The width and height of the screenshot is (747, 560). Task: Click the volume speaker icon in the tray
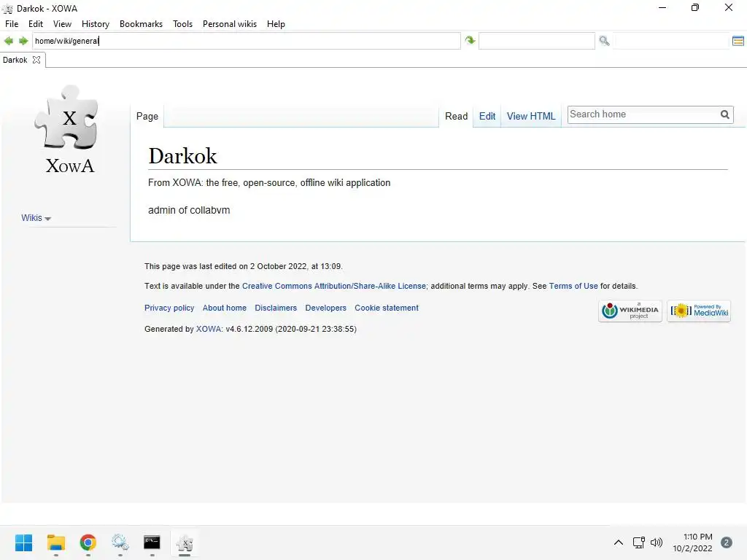(657, 542)
